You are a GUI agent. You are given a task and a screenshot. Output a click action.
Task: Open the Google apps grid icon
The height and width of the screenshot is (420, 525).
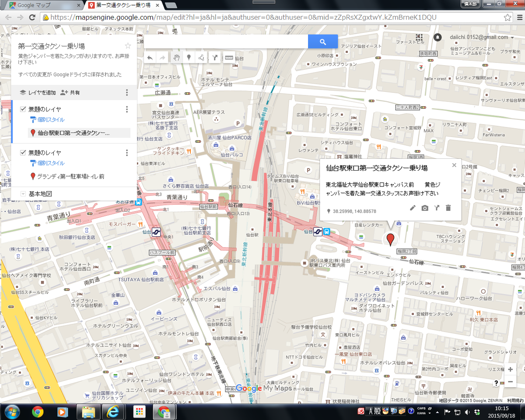click(419, 37)
